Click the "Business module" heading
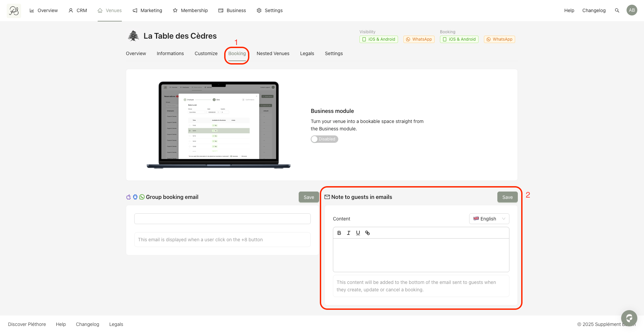This screenshot has height=333, width=644. (332, 111)
